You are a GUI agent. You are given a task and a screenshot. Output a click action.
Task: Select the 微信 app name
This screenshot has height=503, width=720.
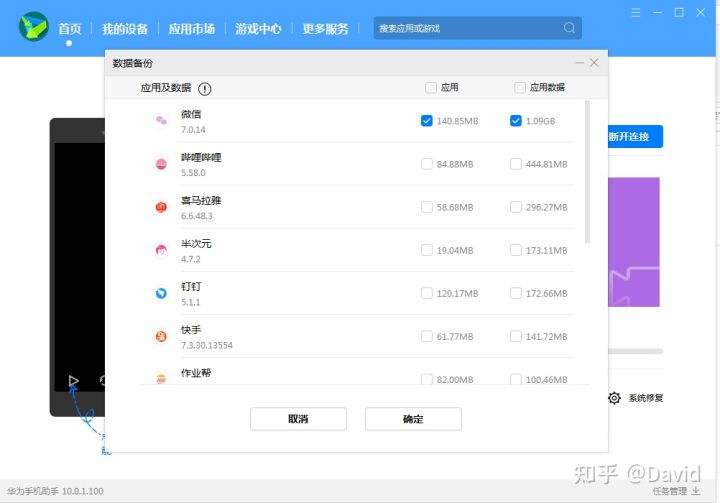pyautogui.click(x=191, y=114)
